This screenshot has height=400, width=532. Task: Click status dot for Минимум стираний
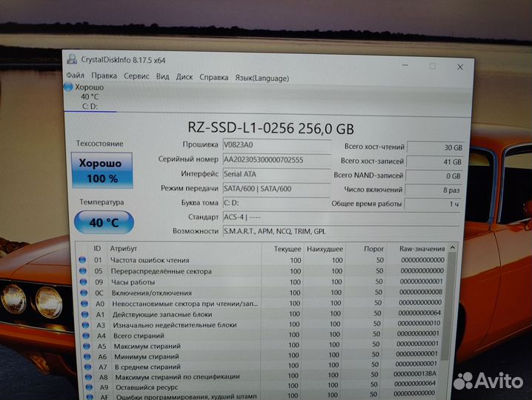click(x=87, y=356)
